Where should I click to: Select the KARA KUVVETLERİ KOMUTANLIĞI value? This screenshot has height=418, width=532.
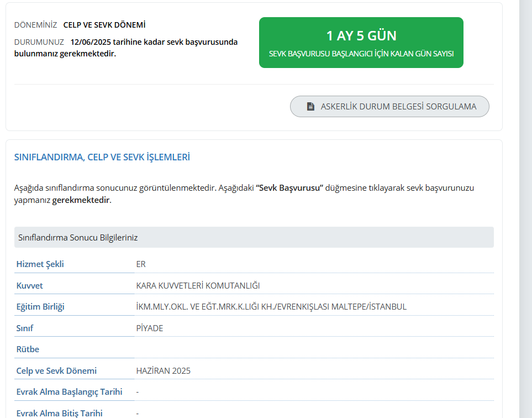pyautogui.click(x=198, y=285)
